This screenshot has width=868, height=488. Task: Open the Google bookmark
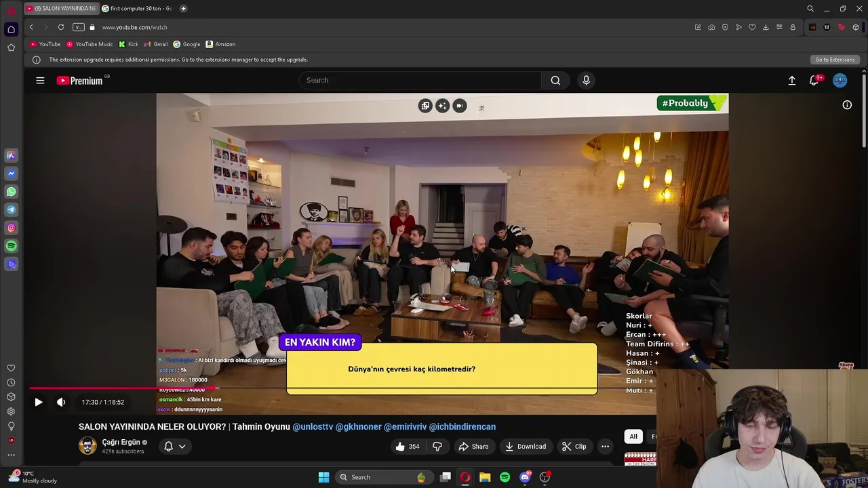click(x=186, y=44)
